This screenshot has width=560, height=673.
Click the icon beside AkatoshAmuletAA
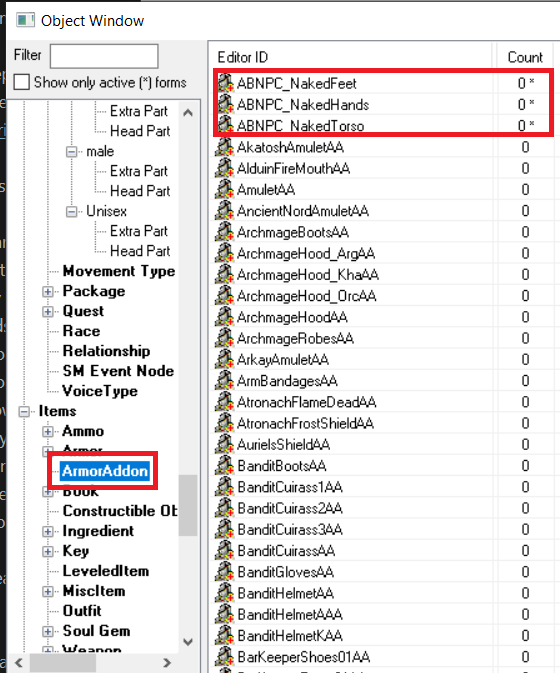(225, 147)
